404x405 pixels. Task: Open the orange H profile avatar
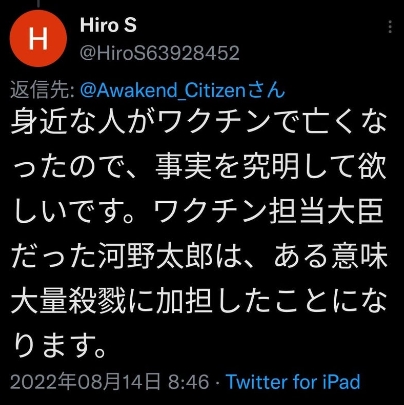click(x=38, y=39)
